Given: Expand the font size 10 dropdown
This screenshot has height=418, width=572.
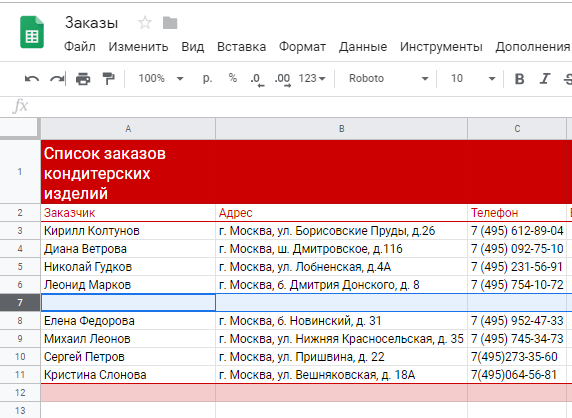Looking at the screenshot, I should pos(473,78).
